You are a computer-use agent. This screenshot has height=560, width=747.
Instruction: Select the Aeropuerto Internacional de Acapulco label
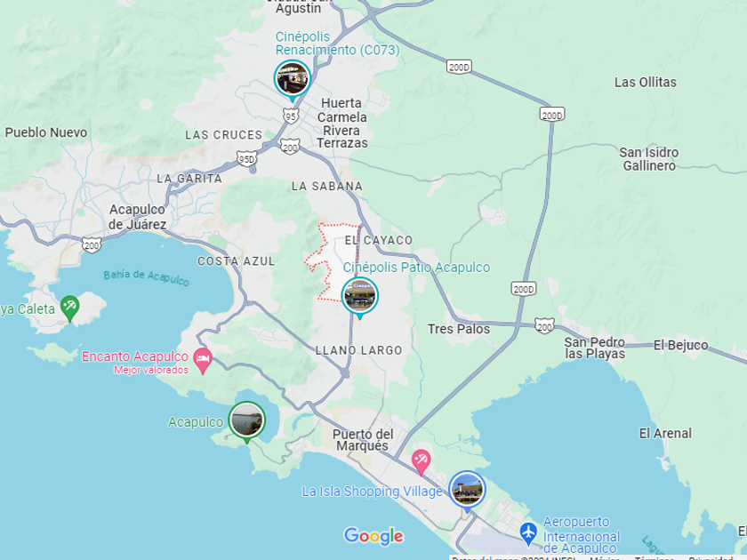582,535
